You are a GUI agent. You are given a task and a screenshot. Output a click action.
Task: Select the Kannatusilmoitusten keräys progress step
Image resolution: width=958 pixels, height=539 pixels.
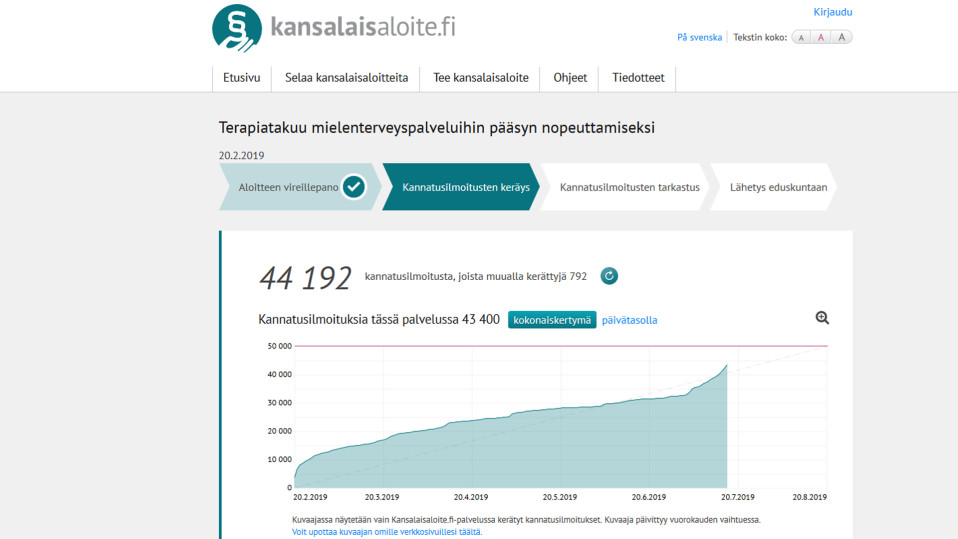[x=461, y=187]
